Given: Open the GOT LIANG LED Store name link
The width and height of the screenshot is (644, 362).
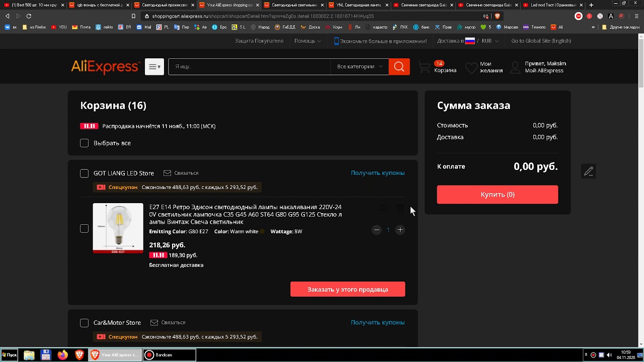Looking at the screenshot, I should pos(124,173).
